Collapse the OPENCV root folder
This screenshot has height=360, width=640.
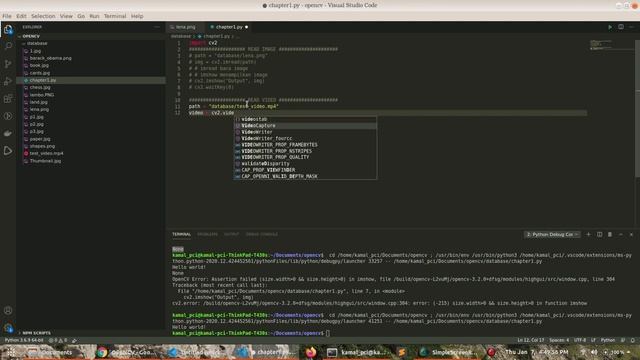pos(31,36)
